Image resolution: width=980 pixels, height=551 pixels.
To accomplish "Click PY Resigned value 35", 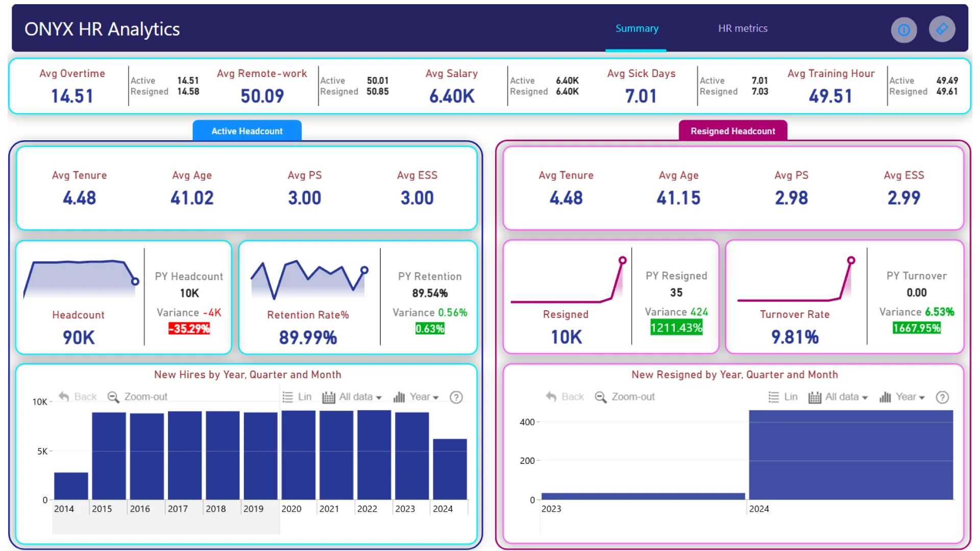I will coord(676,293).
